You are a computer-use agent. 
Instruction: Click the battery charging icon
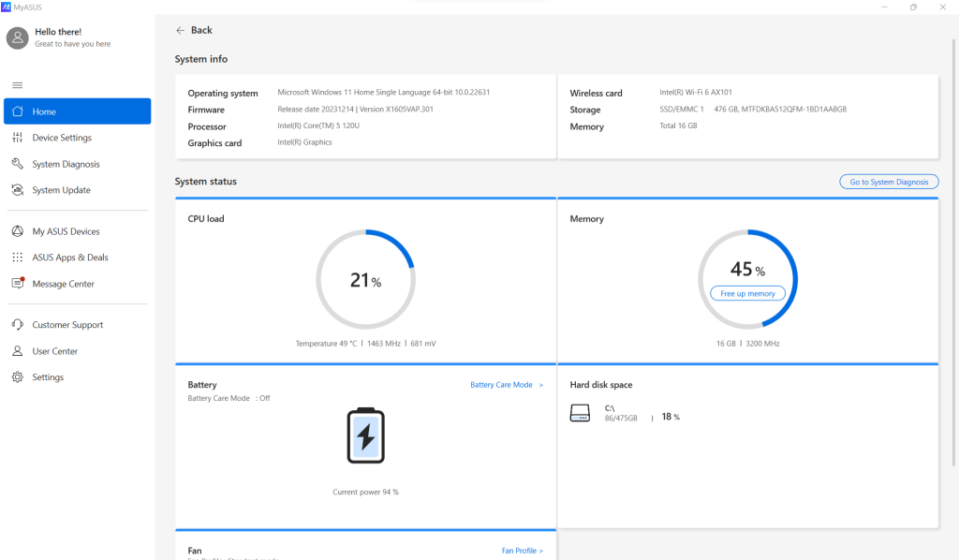click(x=365, y=435)
